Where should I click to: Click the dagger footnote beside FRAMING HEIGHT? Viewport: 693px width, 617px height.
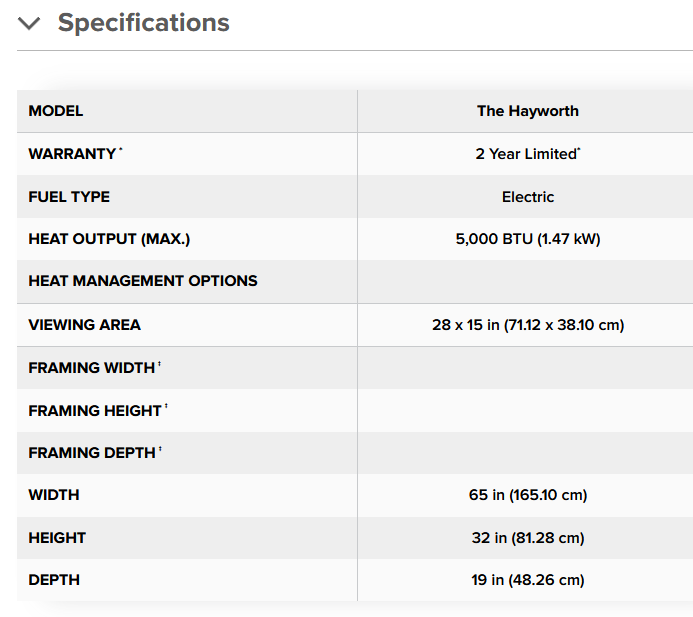(x=166, y=408)
